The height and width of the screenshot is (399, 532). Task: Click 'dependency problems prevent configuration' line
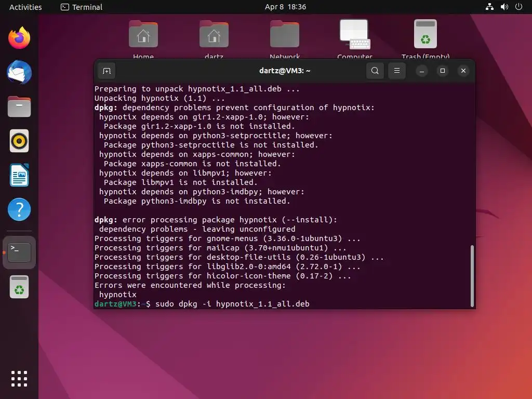coord(234,108)
